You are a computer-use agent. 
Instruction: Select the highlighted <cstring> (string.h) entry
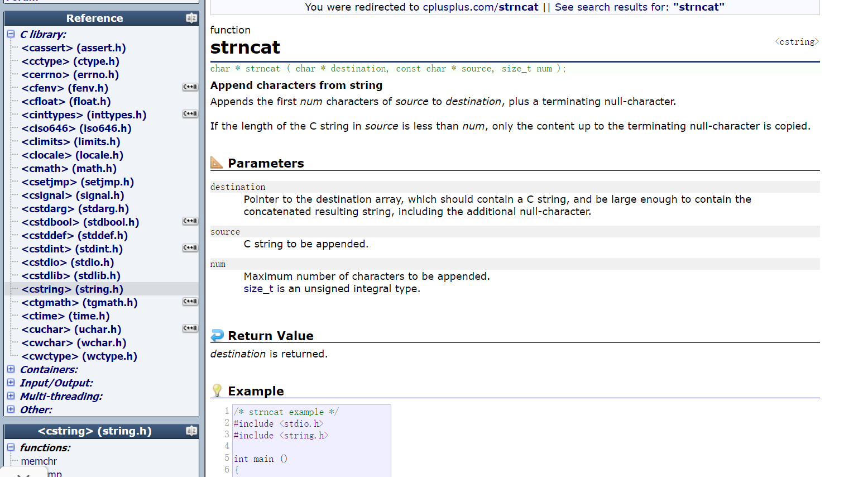coord(73,289)
